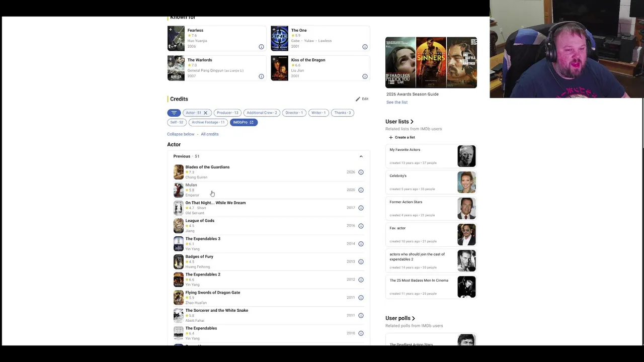Open info for Blades of the Guardians
The height and width of the screenshot is (362, 644).
click(361, 172)
